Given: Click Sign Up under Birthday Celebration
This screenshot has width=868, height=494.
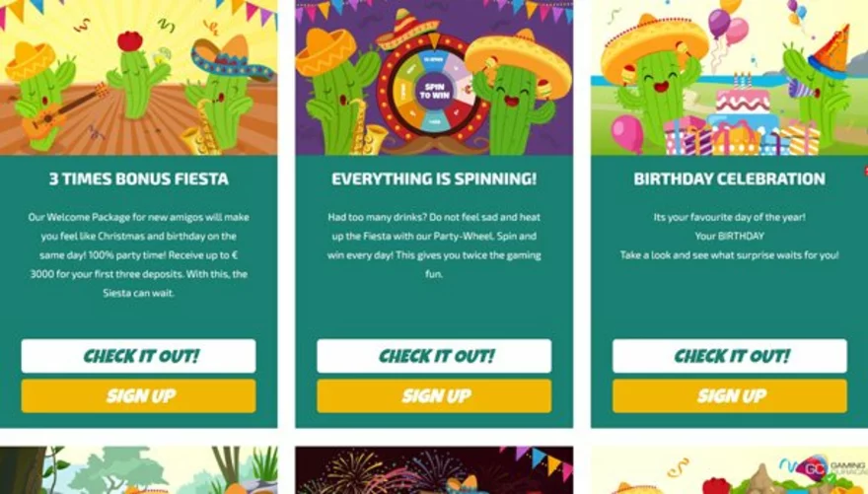Looking at the screenshot, I should click(x=730, y=395).
